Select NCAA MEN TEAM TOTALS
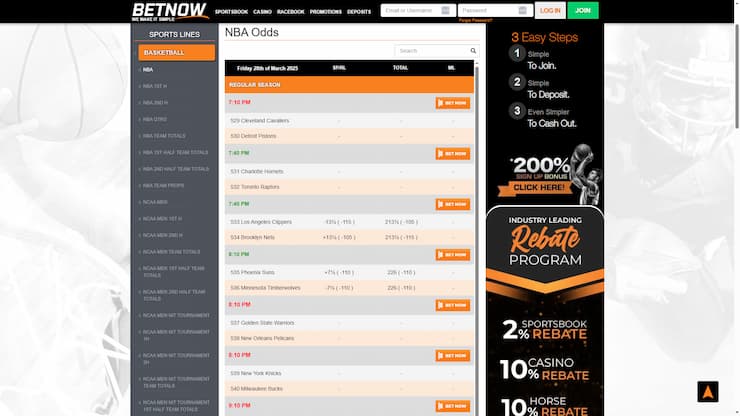Viewport: 740px width, 416px height. click(x=171, y=252)
